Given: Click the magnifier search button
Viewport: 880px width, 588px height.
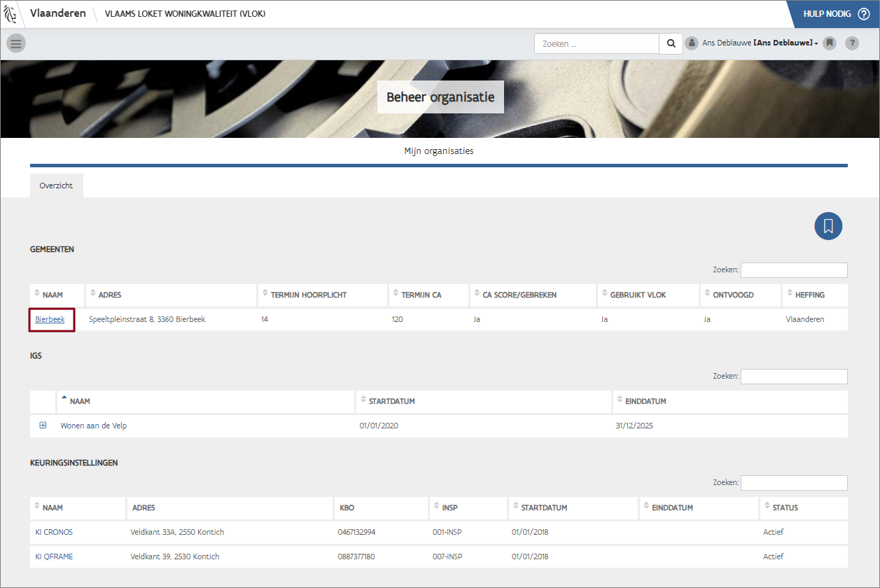Looking at the screenshot, I should [x=671, y=43].
